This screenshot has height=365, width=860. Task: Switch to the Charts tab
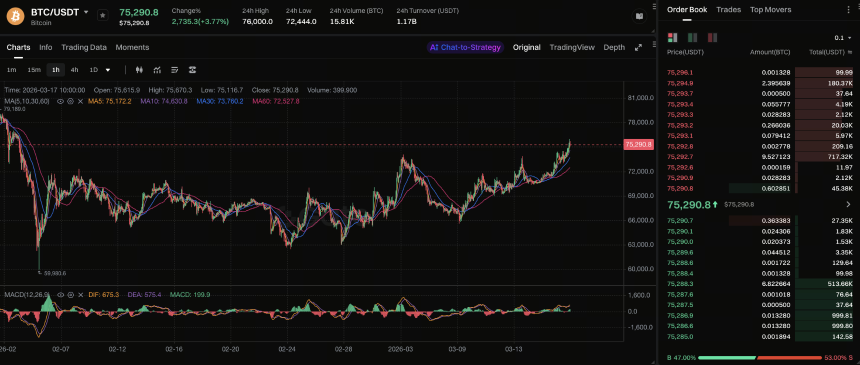pyautogui.click(x=18, y=47)
